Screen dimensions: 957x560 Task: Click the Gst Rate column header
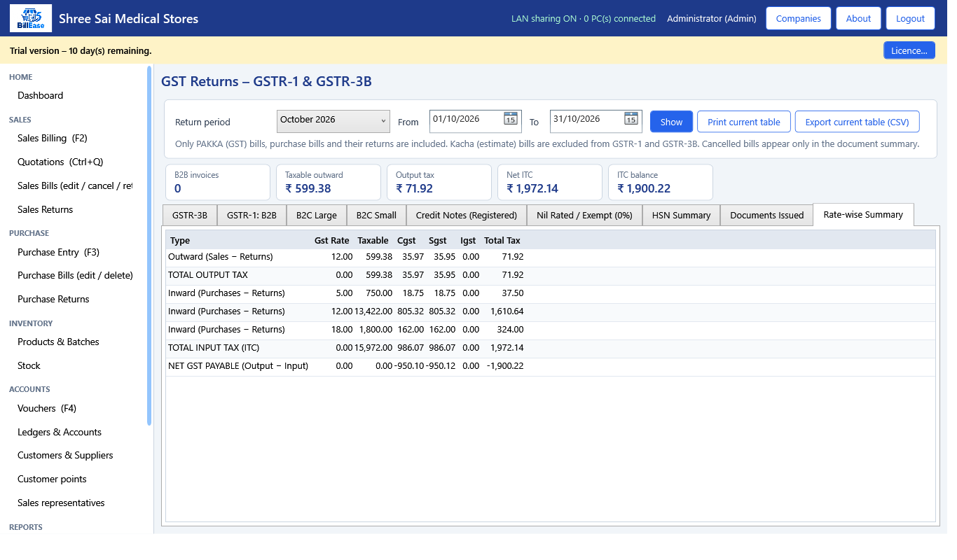332,240
